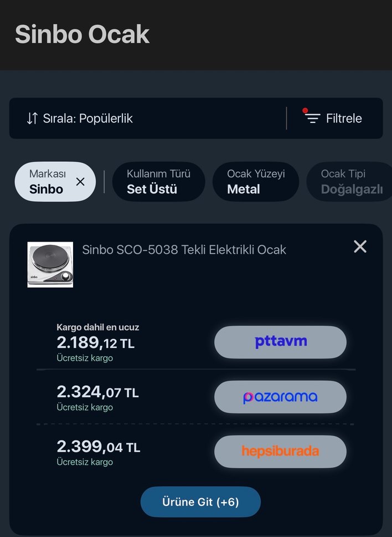Viewport: 392px width, 537px height.
Task: Select the pazarama store logo
Action: click(x=280, y=397)
